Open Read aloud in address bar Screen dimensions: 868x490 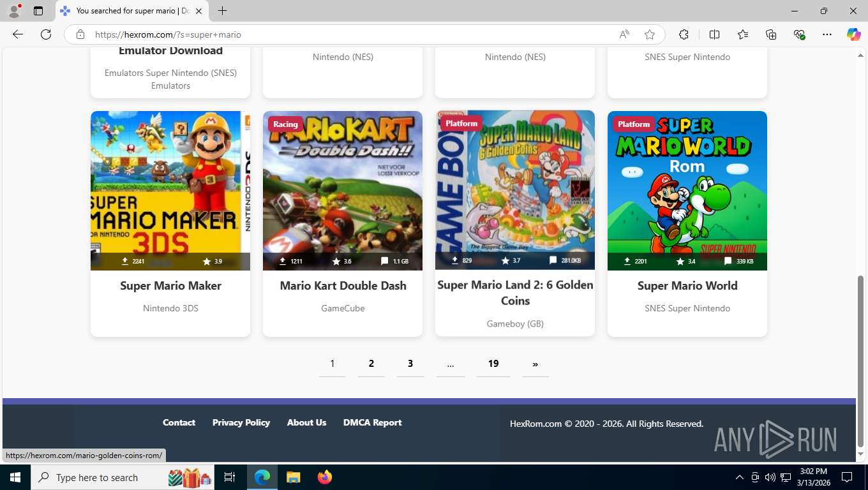click(624, 34)
